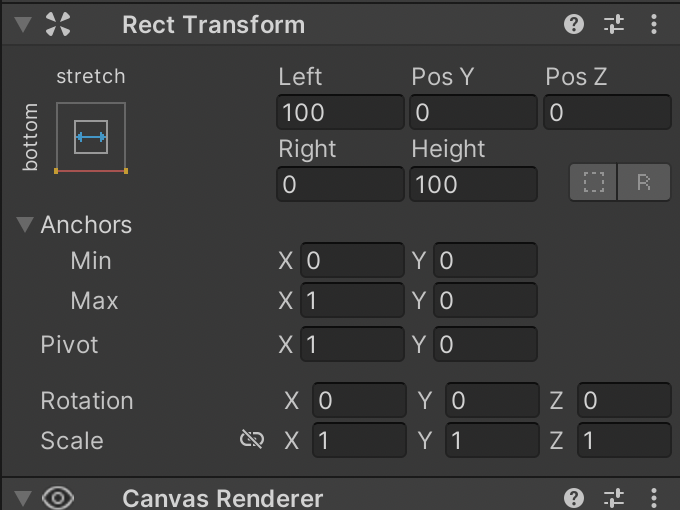This screenshot has height=510, width=680.
Task: Open Canvas Renderer help reference icon
Action: [574, 498]
